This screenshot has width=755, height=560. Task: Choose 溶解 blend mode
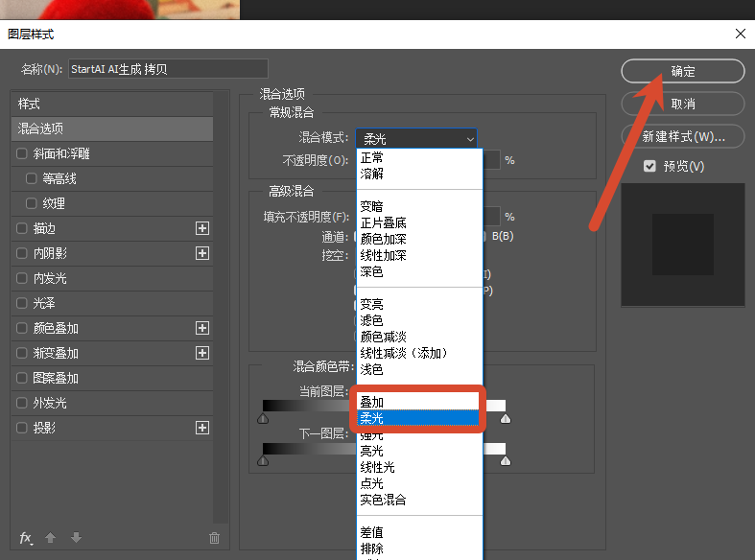419,174
